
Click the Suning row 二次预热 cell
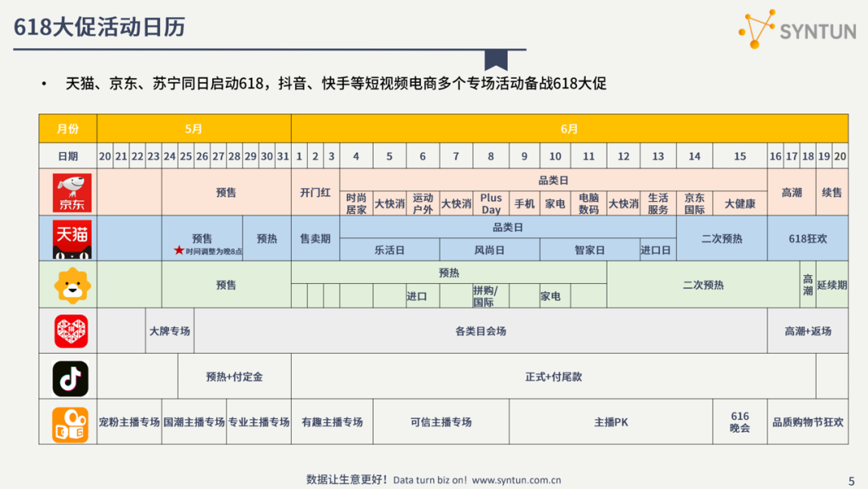click(x=703, y=285)
